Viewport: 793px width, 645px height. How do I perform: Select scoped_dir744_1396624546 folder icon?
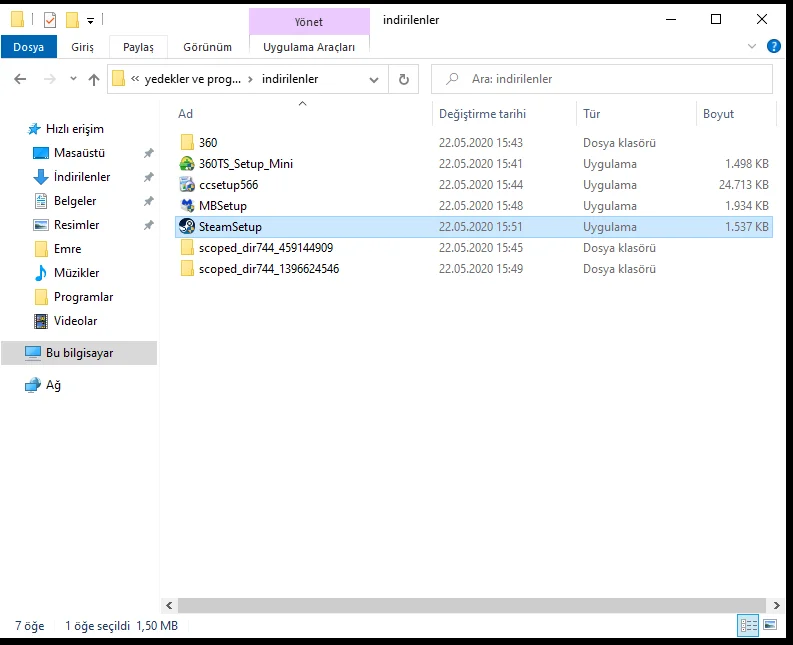[x=187, y=268]
